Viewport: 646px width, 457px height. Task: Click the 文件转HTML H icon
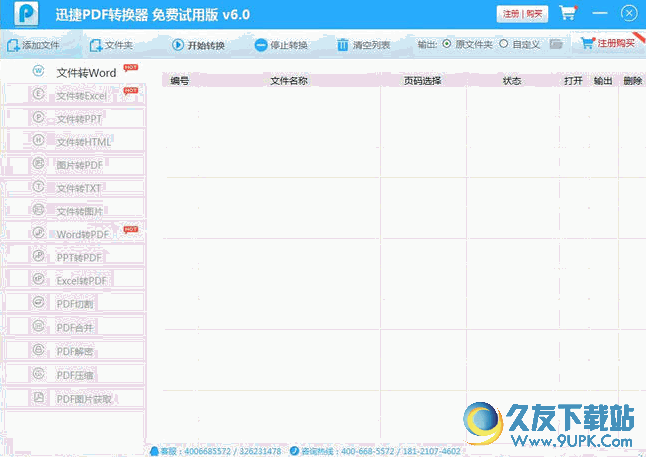pyautogui.click(x=38, y=140)
